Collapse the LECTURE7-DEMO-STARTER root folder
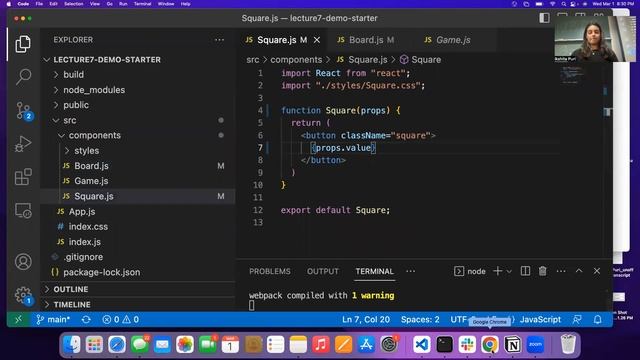Screen dimensions: 640x360 point(107,60)
